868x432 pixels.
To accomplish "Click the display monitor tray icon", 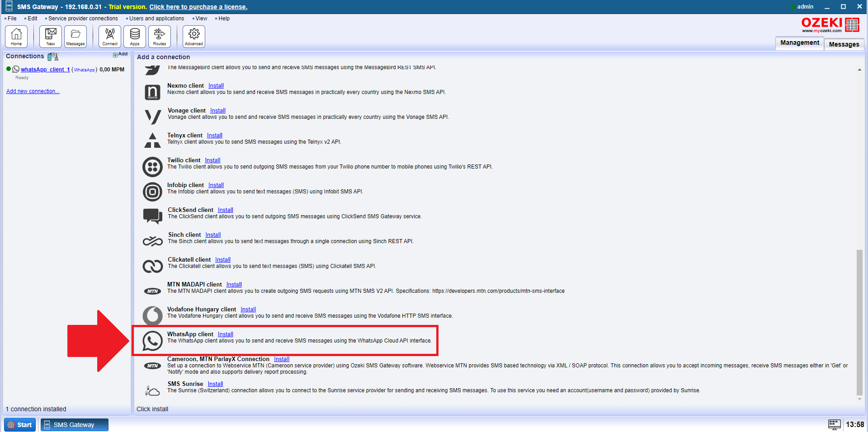I will click(x=835, y=424).
